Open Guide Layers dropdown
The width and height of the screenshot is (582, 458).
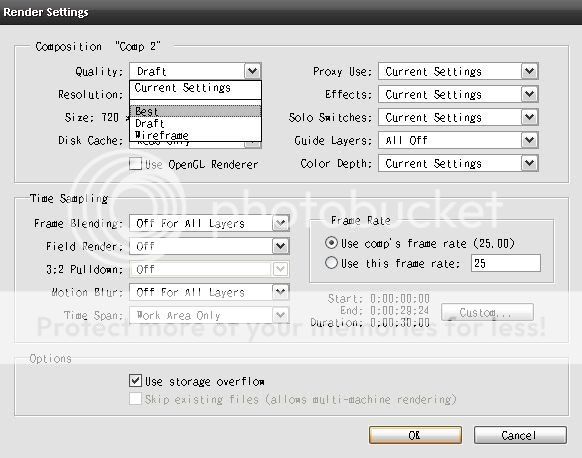coord(529,140)
